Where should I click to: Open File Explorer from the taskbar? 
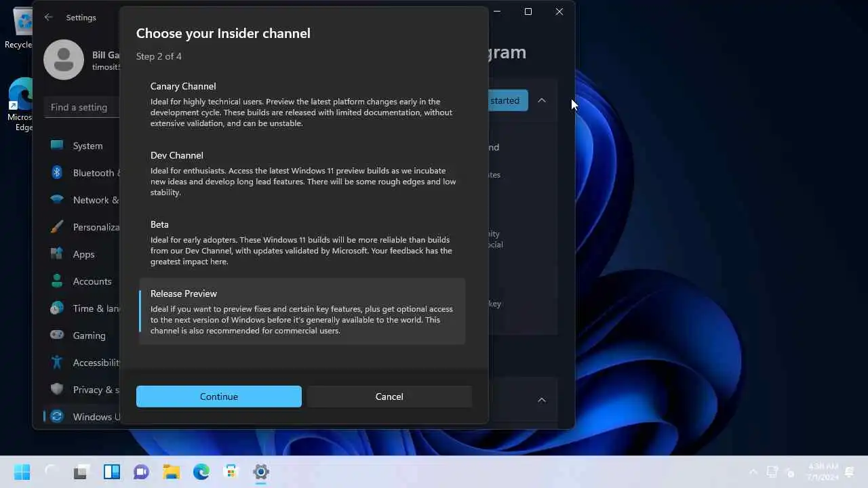(x=171, y=472)
